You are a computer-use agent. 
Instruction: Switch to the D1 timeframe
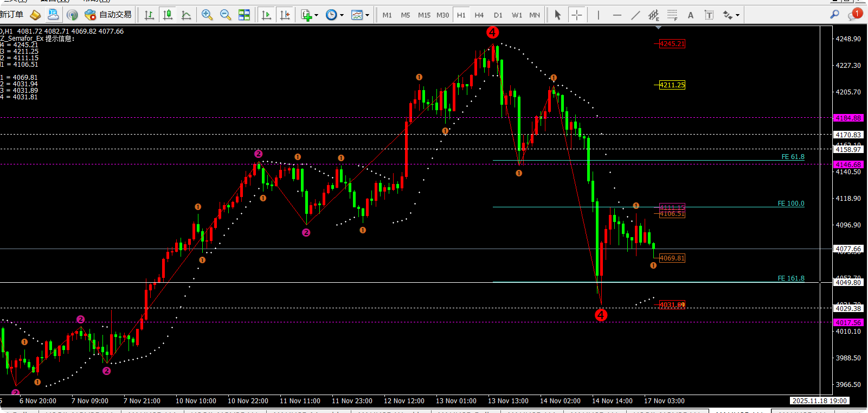coord(498,15)
